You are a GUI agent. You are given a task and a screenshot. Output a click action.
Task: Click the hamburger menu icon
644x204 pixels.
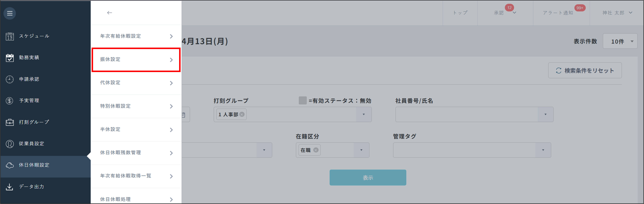[9, 13]
